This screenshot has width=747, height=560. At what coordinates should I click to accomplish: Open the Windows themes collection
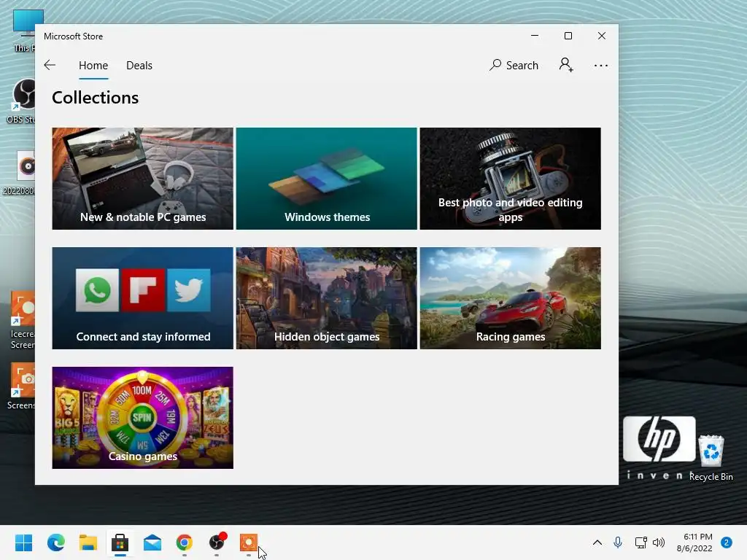coord(326,179)
